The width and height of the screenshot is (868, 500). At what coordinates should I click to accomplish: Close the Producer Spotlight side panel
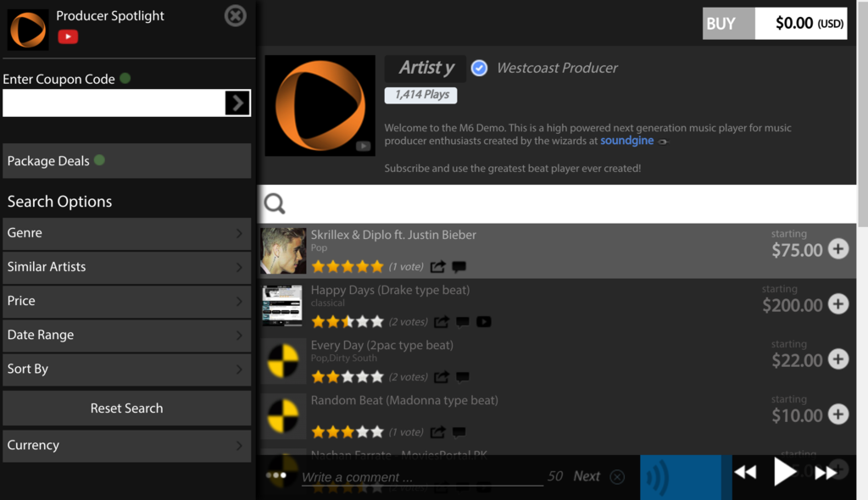click(236, 15)
